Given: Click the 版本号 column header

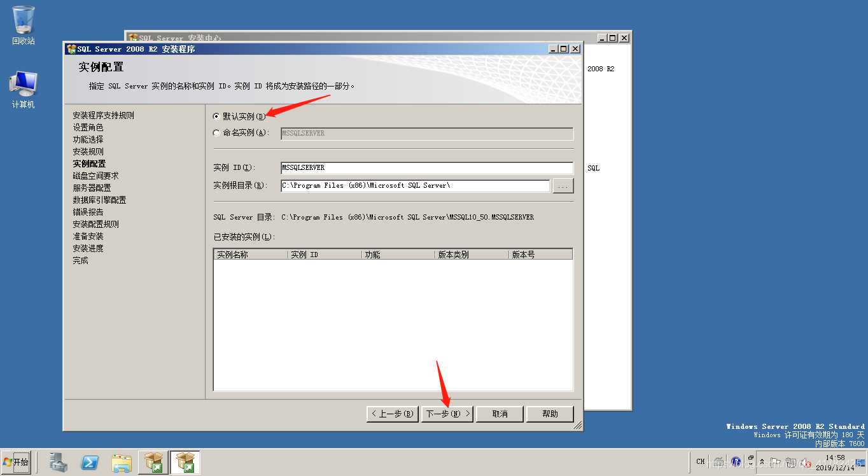Looking at the screenshot, I should pos(541,255).
